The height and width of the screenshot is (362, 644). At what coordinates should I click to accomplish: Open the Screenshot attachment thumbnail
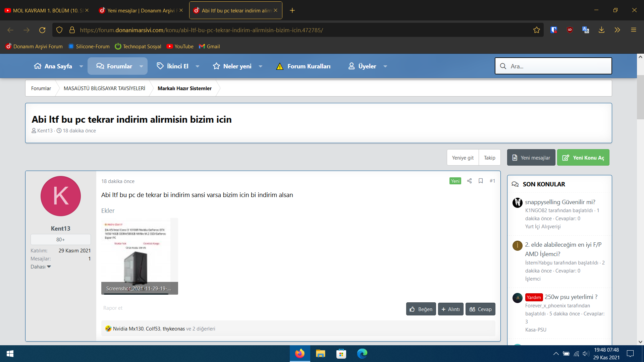click(x=140, y=256)
